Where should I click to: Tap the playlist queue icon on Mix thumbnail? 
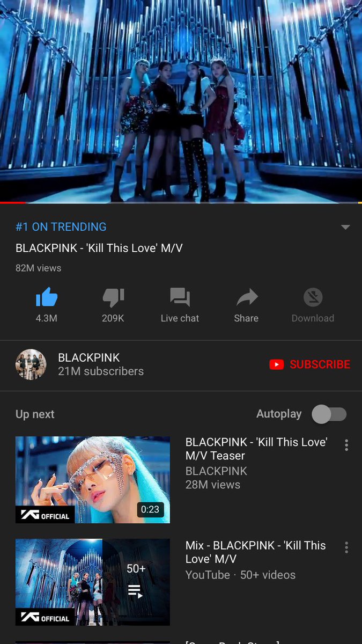click(136, 592)
